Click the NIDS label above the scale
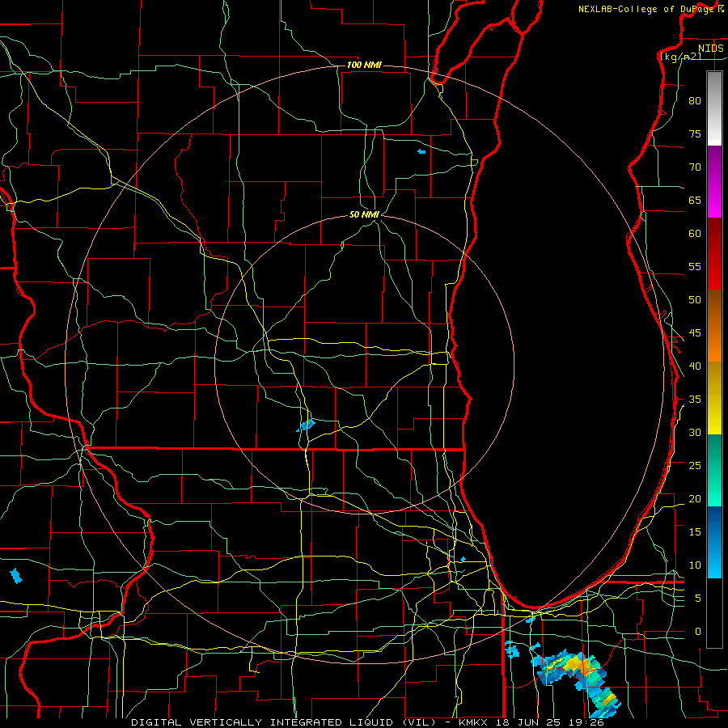The image size is (728, 728). click(x=711, y=49)
